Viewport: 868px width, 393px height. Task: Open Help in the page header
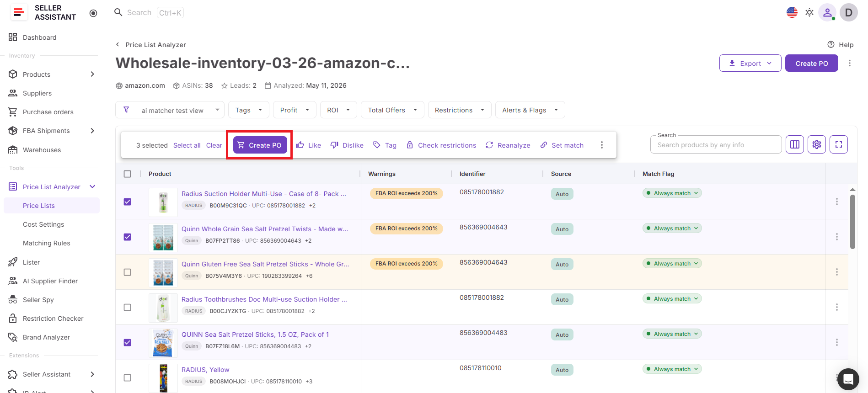[x=841, y=45]
